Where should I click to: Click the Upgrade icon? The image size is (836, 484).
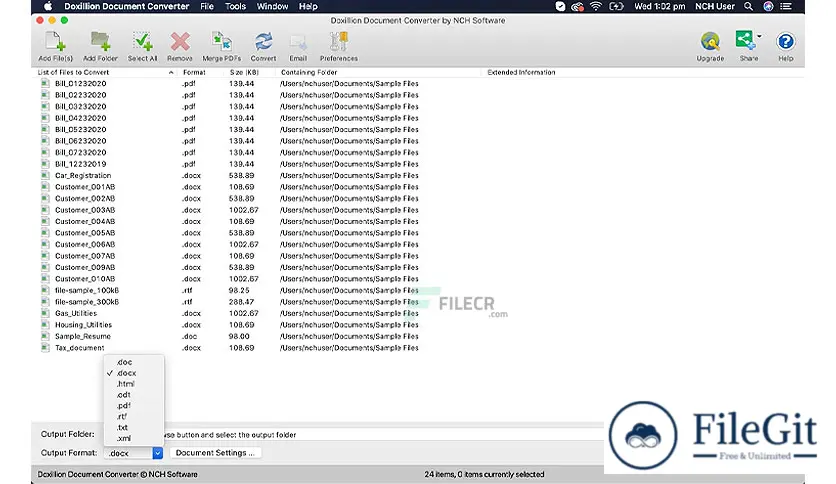click(710, 42)
